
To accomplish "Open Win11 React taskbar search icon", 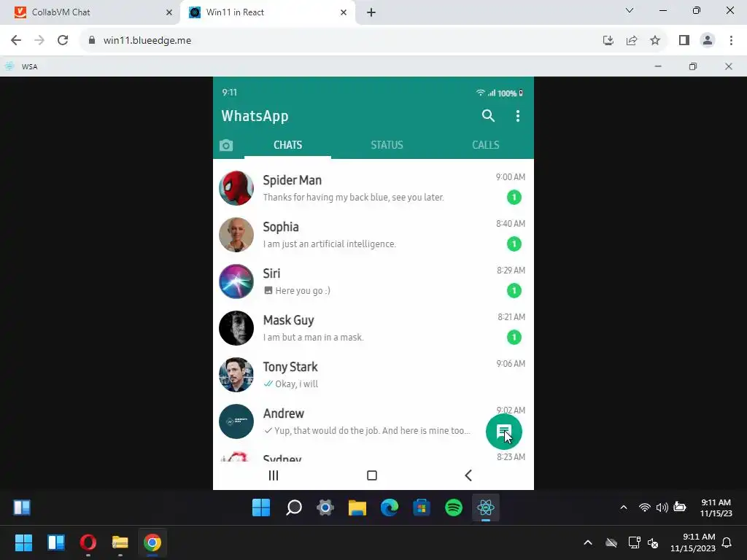I will (x=293, y=507).
